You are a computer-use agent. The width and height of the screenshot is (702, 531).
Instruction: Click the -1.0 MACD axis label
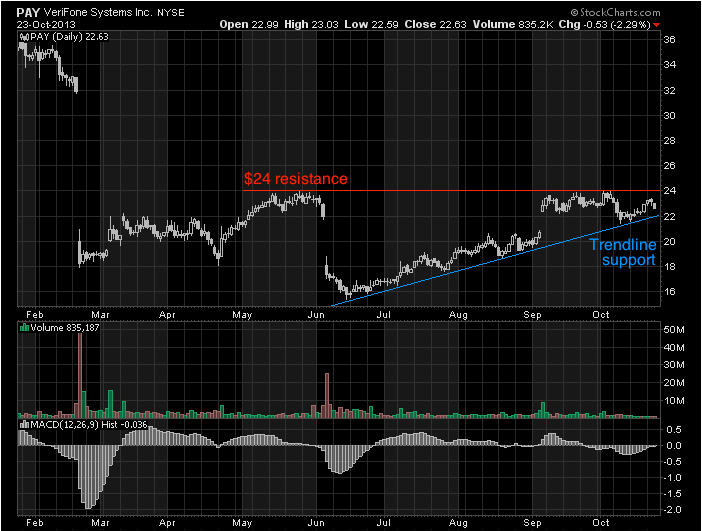pyautogui.click(x=672, y=478)
